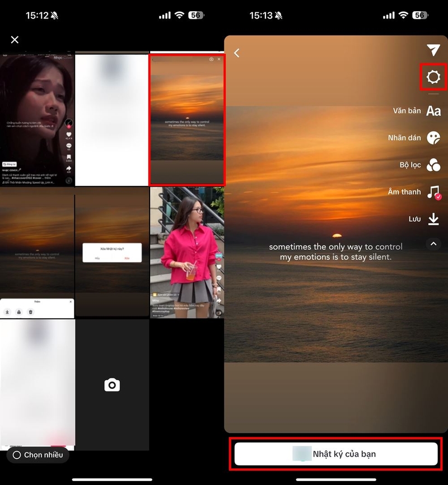Tap the Văn bản label
The width and height of the screenshot is (448, 485).
[407, 111]
